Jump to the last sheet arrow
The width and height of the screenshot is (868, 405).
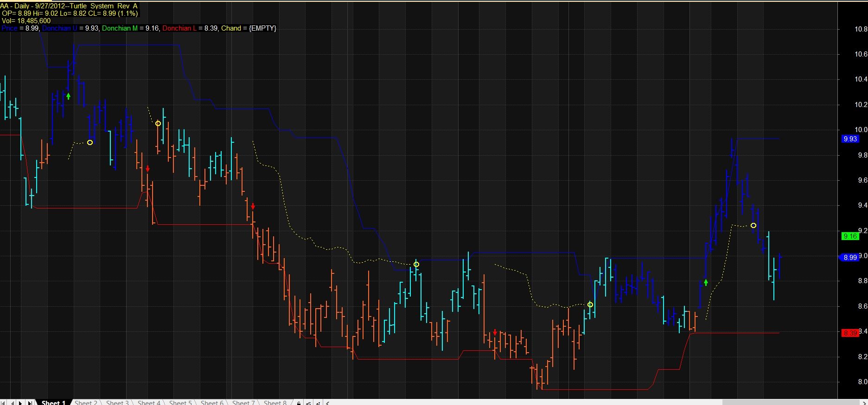coord(30,403)
